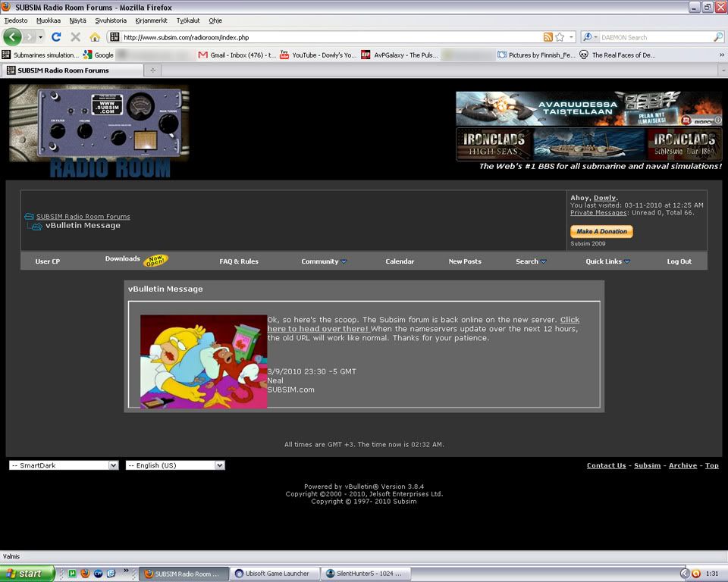728x582 pixels.
Task: Click the green quick launch icon beside Start
Action: click(73, 574)
